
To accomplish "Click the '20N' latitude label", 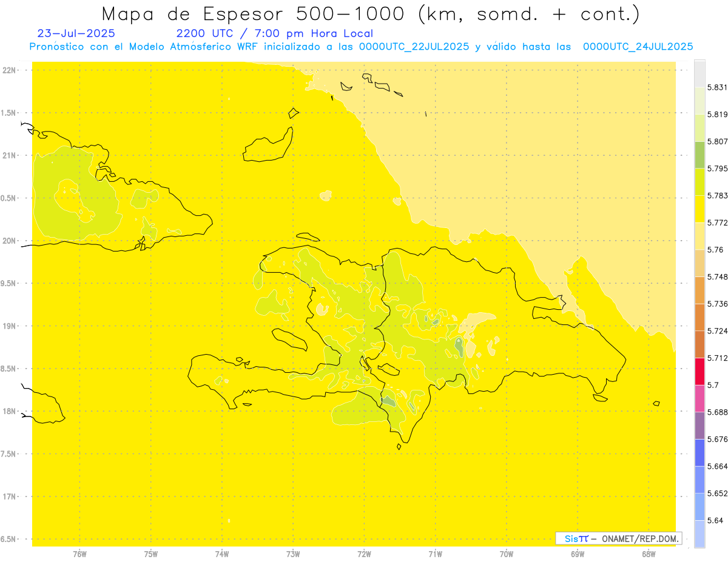I will pyautogui.click(x=9, y=241).
